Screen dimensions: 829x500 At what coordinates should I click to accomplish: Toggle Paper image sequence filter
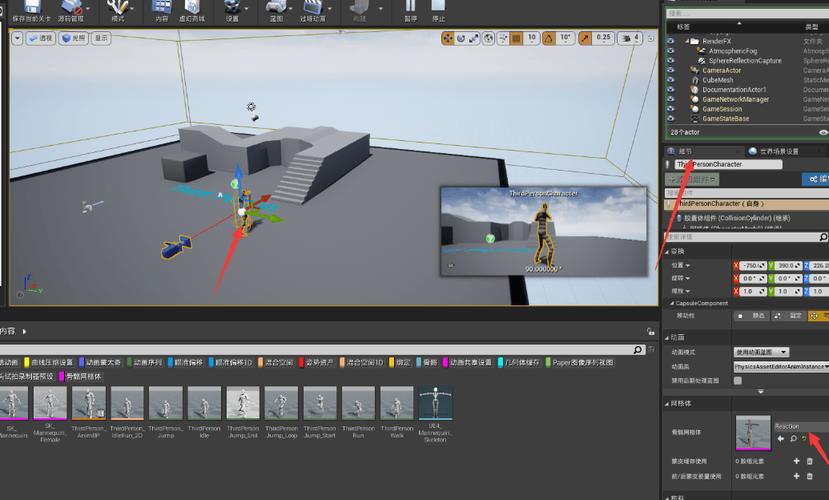(x=579, y=363)
